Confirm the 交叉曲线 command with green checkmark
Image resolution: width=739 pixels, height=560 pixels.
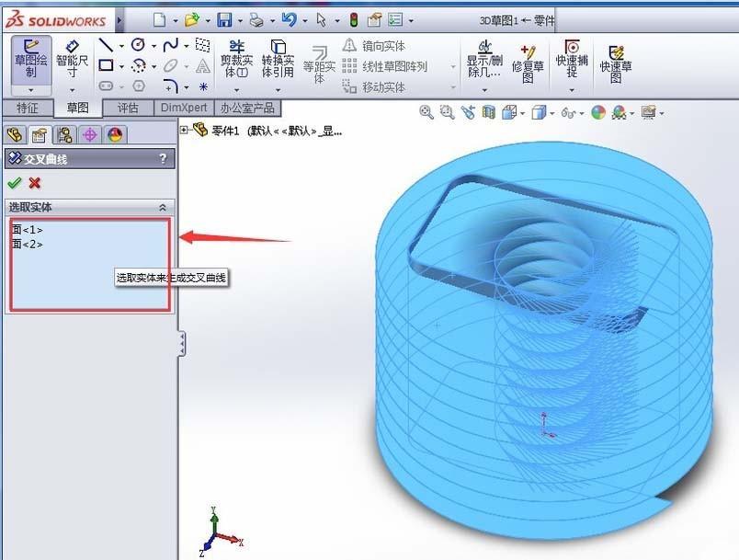click(14, 182)
